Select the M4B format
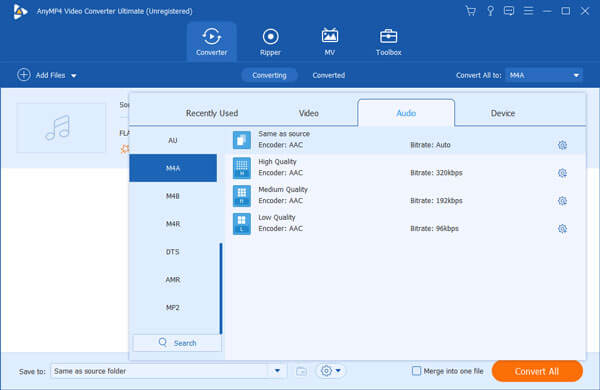600x390 pixels. pyautogui.click(x=173, y=196)
